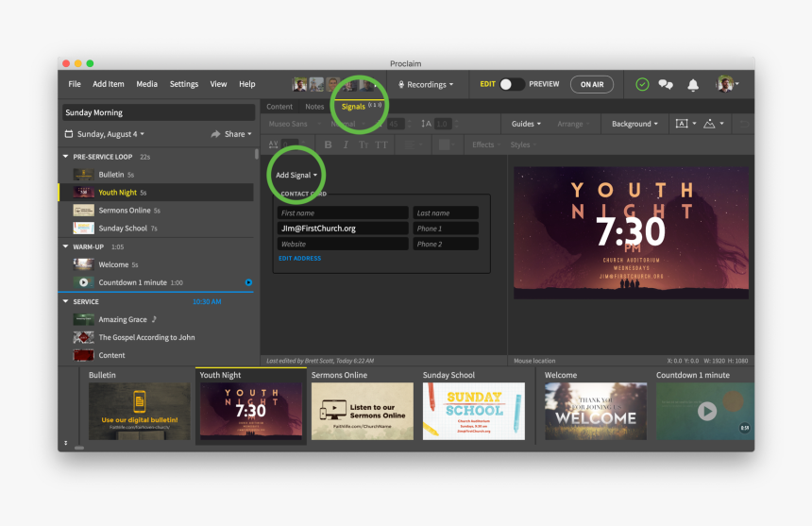Click the Last name field
Screen dimensions: 812x526
[446, 212]
